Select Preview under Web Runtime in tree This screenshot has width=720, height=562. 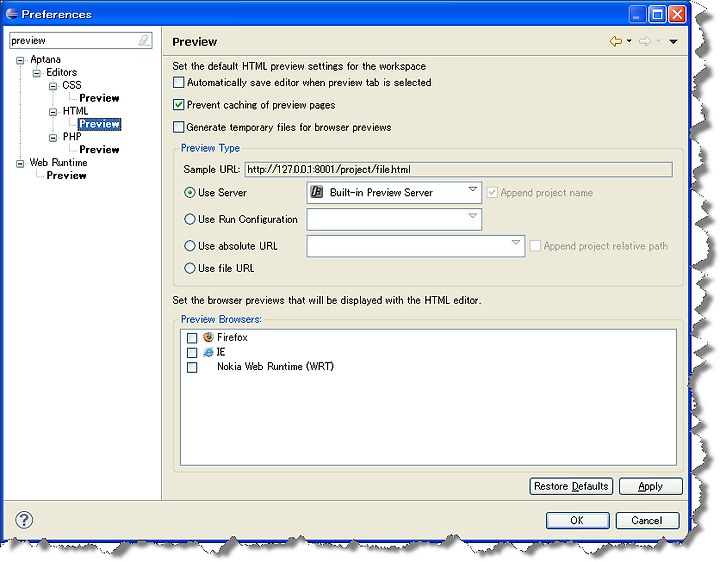(67, 175)
